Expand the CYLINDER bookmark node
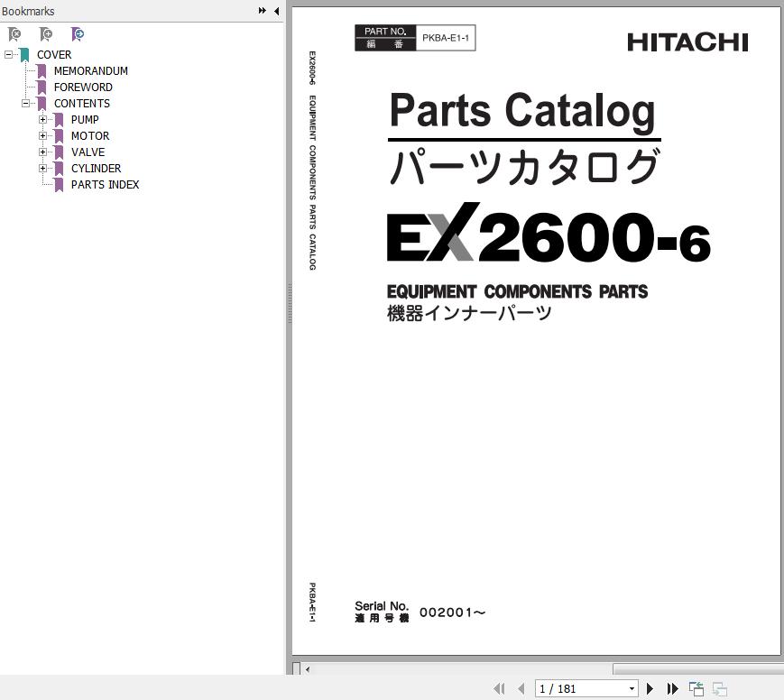784x700 pixels. pos(42,168)
